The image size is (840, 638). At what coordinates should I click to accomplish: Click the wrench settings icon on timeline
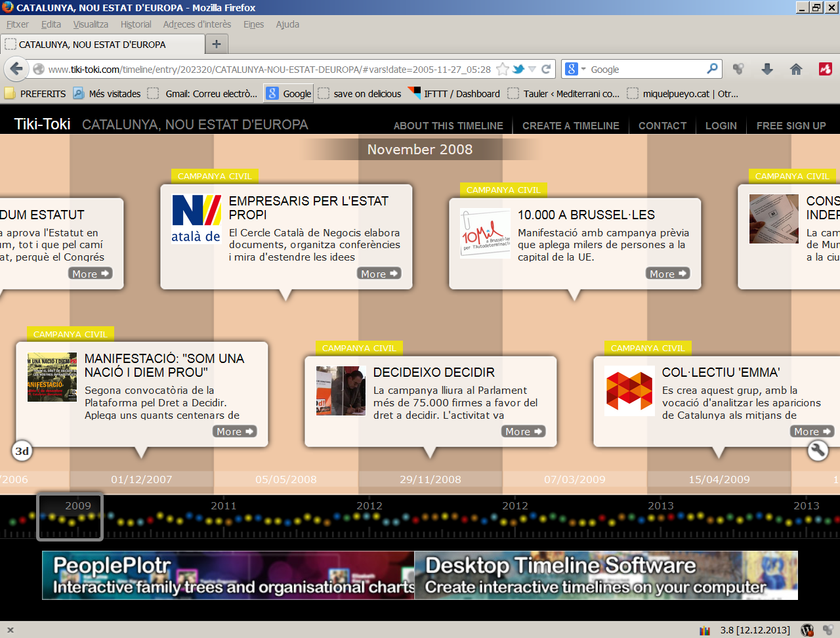coord(818,450)
